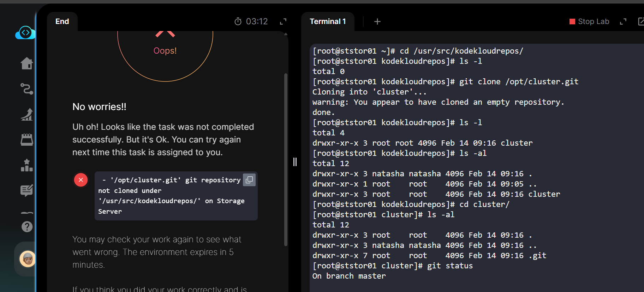Open the feedback chat pencil icon
Image resolution: width=644 pixels, height=292 pixels.
tap(26, 190)
